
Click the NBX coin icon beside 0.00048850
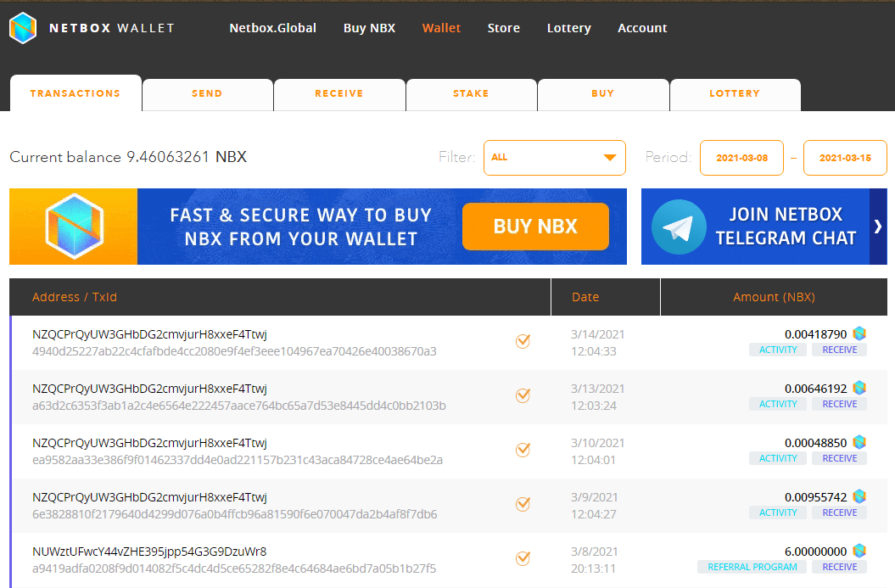point(859,442)
